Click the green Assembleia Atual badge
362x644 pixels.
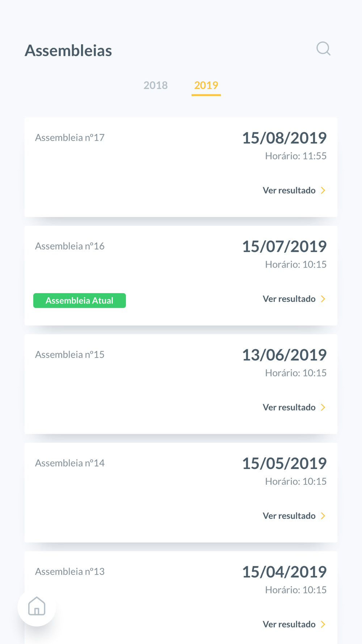tap(80, 301)
